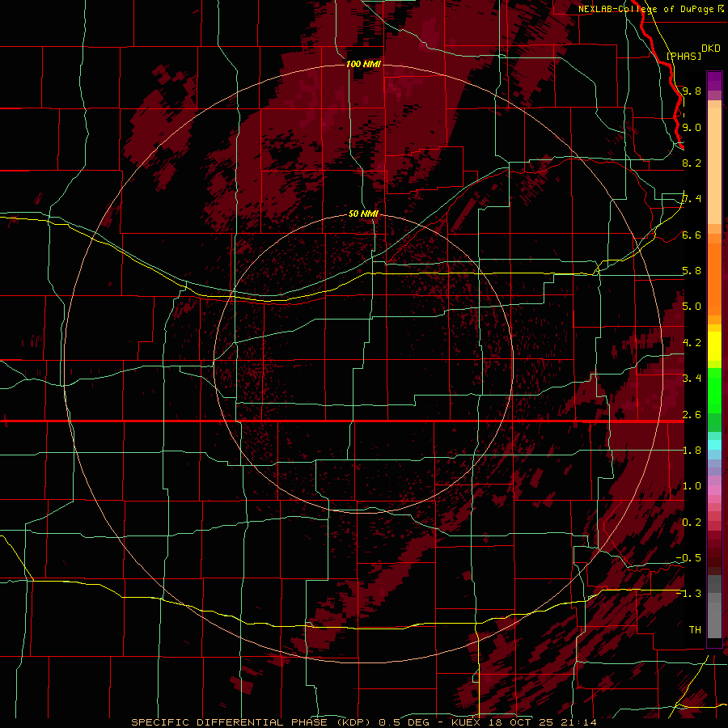The image size is (728, 728).
Task: Click the 100 NMI range ring label
Action: pyautogui.click(x=363, y=64)
